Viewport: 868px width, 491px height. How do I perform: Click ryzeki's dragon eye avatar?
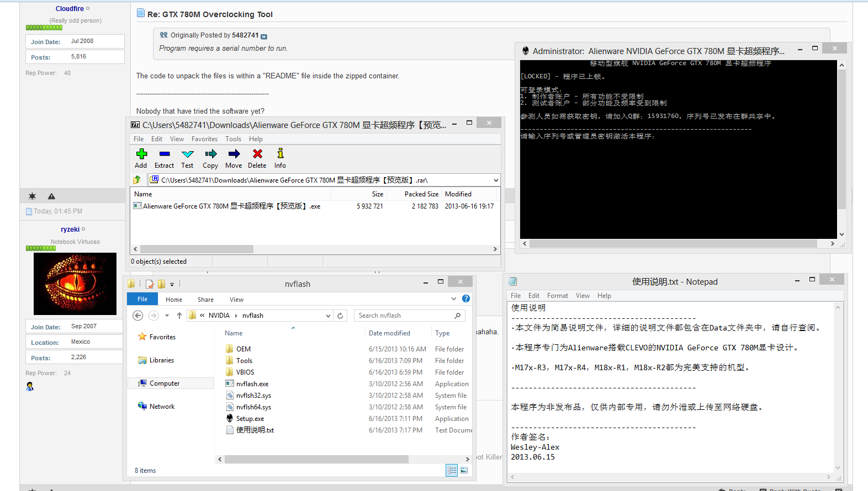[x=75, y=284]
